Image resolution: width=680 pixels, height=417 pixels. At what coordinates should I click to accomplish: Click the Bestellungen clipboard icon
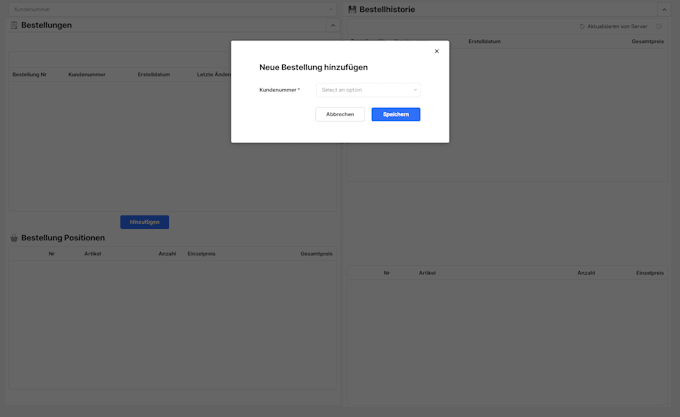(14, 25)
